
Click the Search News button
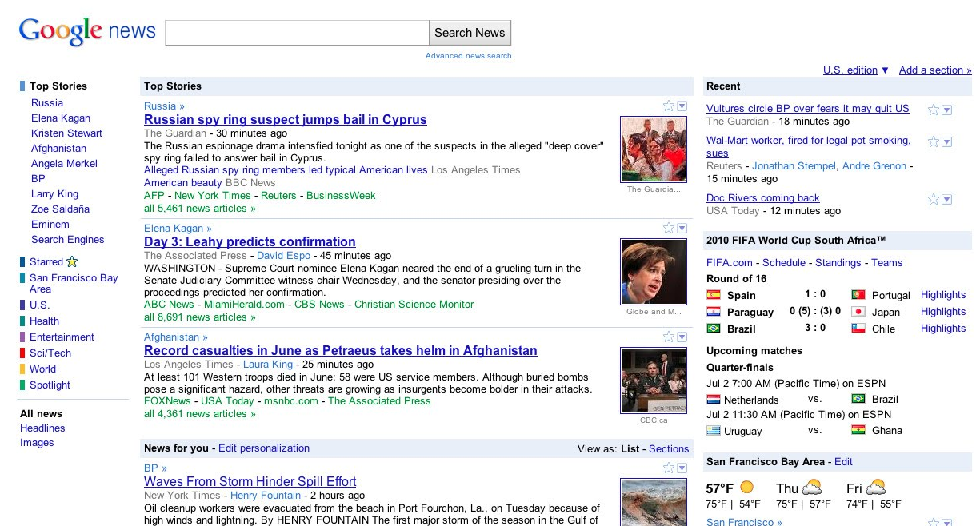pos(470,32)
